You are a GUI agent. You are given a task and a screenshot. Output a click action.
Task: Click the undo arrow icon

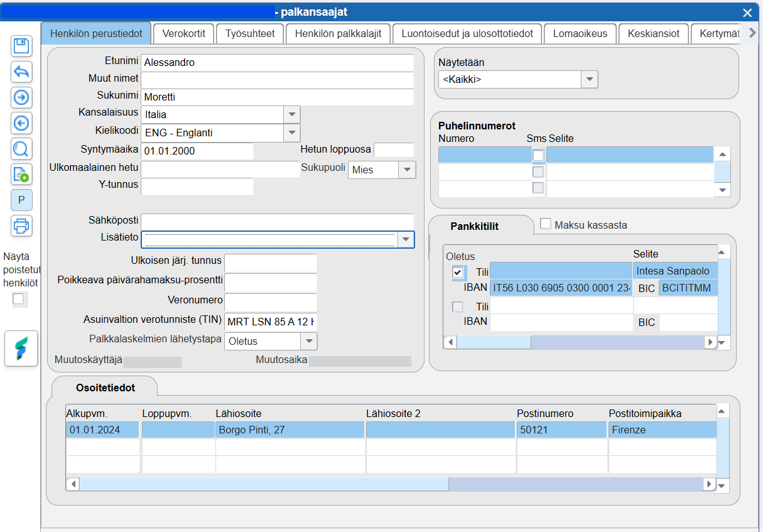tap(22, 72)
